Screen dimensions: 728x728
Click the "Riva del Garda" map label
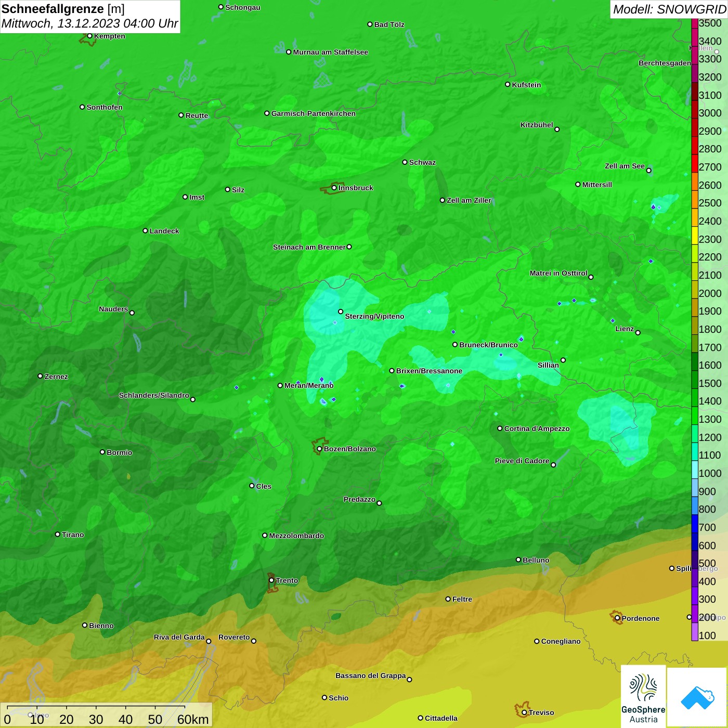pos(179,637)
